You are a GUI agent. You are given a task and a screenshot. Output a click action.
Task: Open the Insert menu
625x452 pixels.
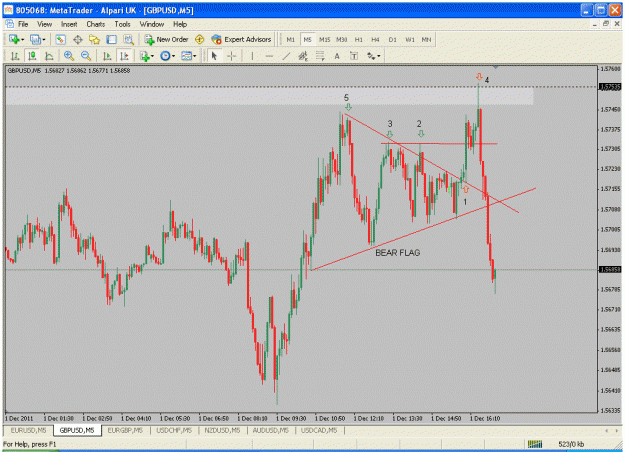click(69, 24)
